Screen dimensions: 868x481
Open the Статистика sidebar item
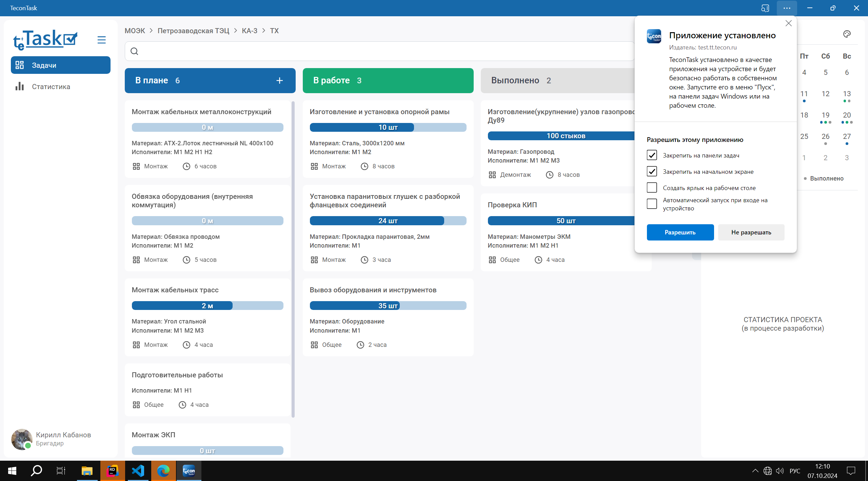[x=51, y=87]
